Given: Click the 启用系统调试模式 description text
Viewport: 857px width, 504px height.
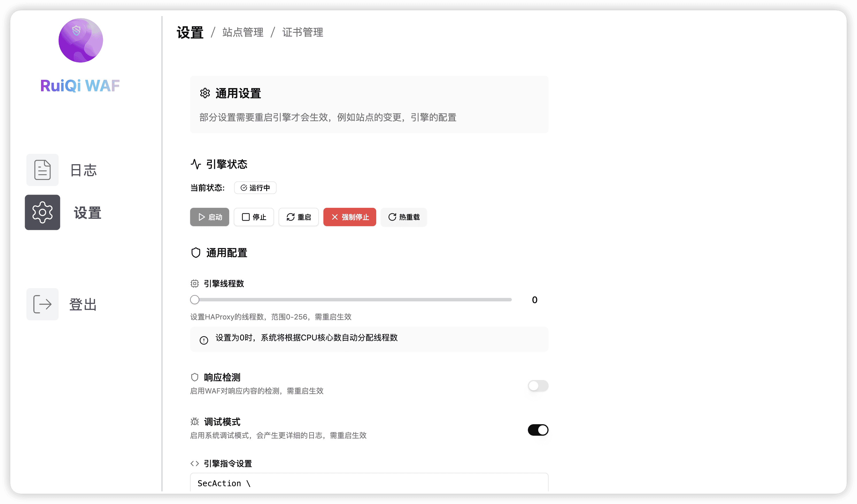Looking at the screenshot, I should [278, 435].
